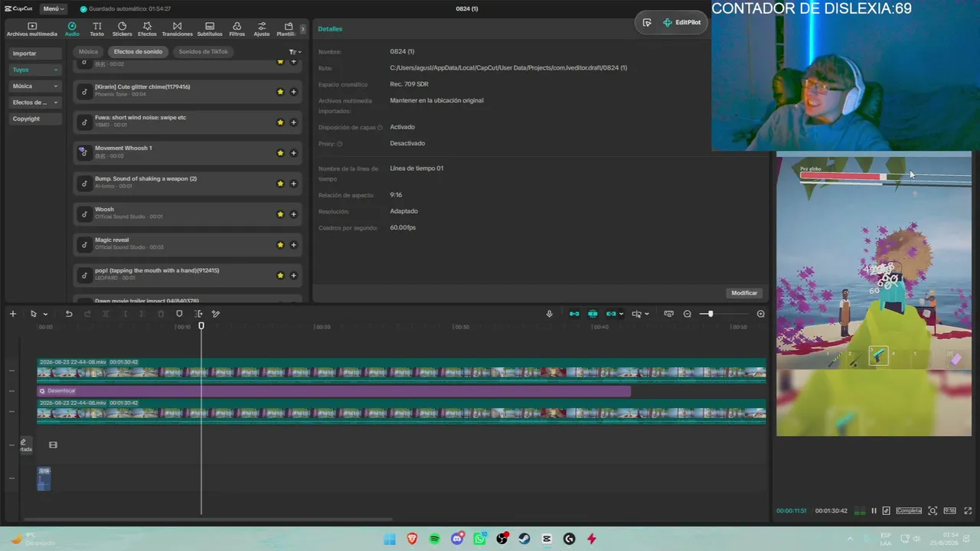Screen dimensions: 980x551
Task: Add pop! mouth tapping sound to timeline
Action: [x=293, y=275]
